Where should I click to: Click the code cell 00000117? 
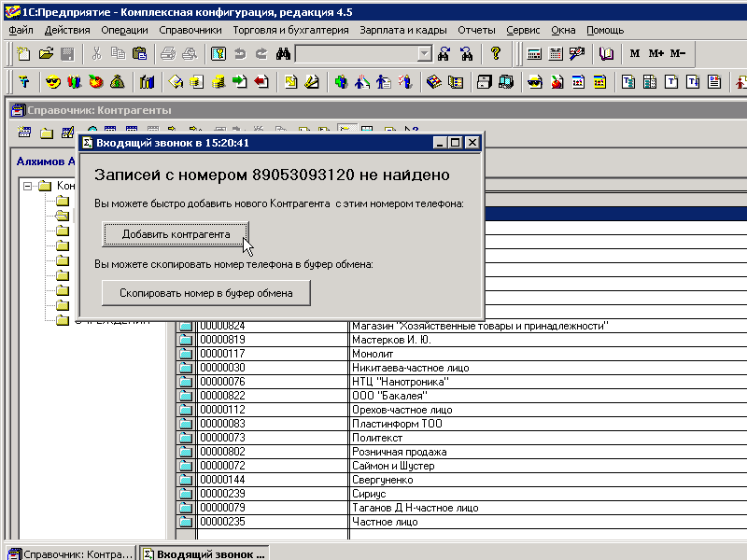[272, 354]
